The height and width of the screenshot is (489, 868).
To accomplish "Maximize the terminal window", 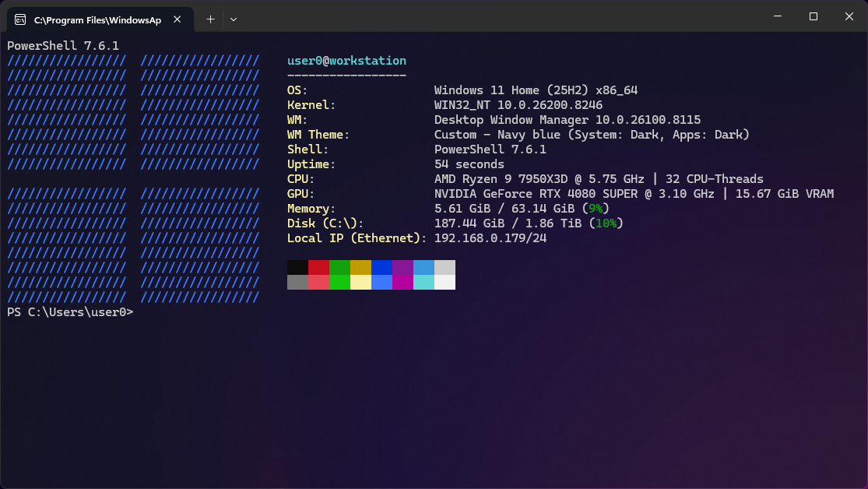I will (x=814, y=16).
